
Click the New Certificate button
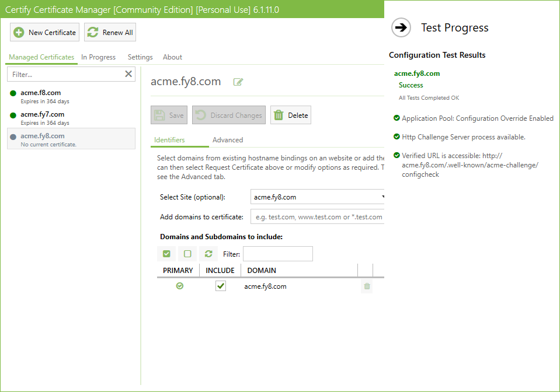[44, 33]
